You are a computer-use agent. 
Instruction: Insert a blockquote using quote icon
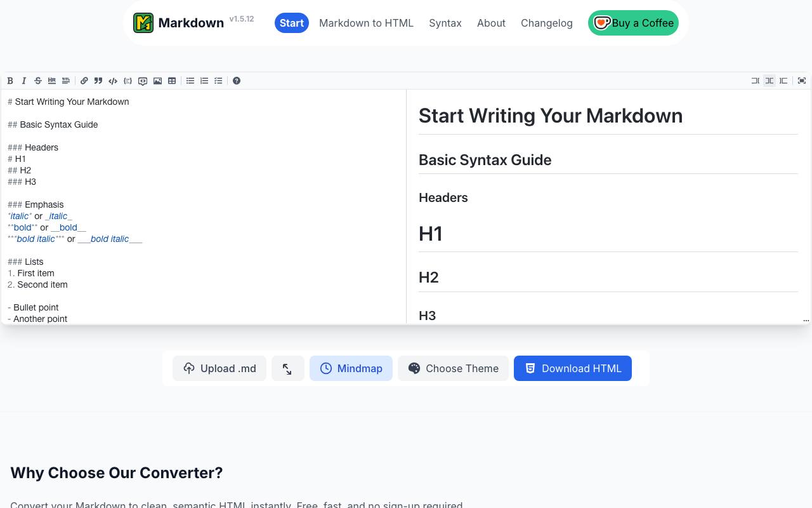pyautogui.click(x=98, y=81)
